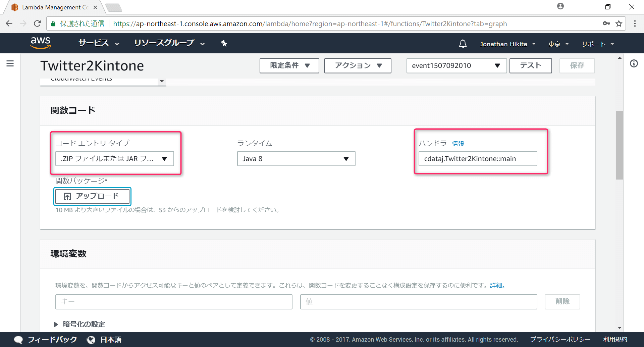
Task: Open the プライバシーポリシー link
Action: pos(560,340)
